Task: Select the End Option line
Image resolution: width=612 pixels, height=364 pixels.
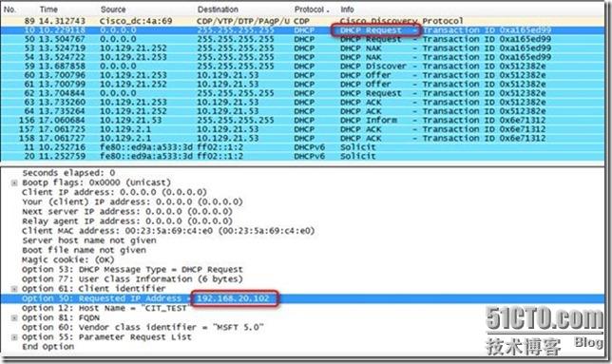Action: click(48, 347)
